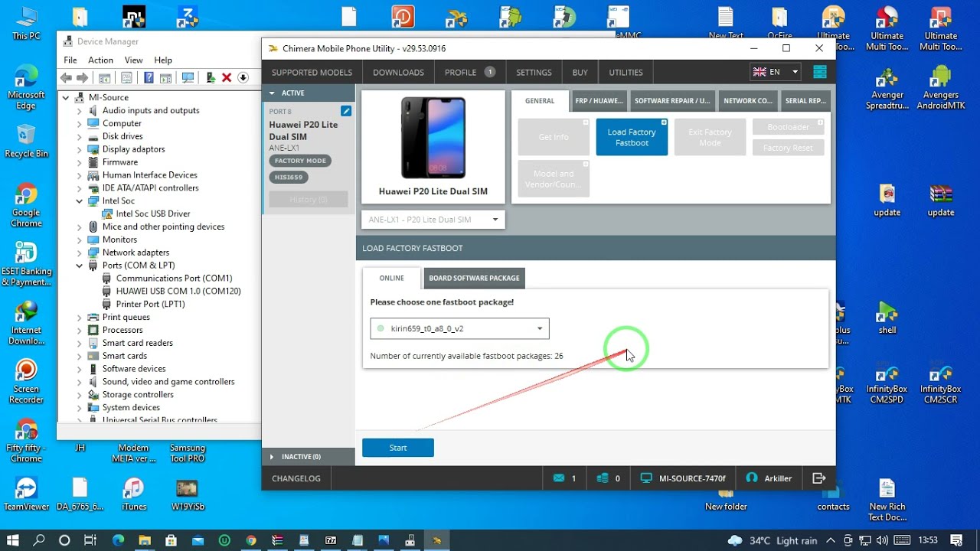980x551 pixels.
Task: Switch to the NETWORK tab
Action: tap(748, 100)
